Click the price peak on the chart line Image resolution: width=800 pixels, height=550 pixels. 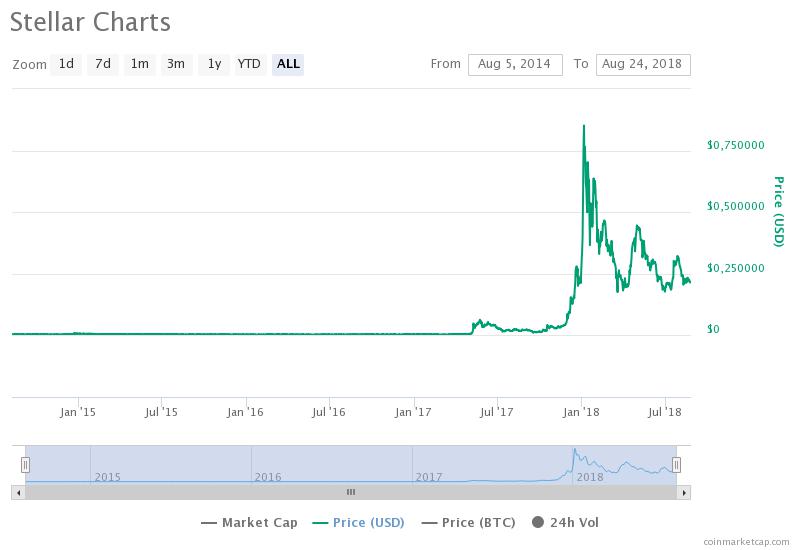(x=584, y=126)
